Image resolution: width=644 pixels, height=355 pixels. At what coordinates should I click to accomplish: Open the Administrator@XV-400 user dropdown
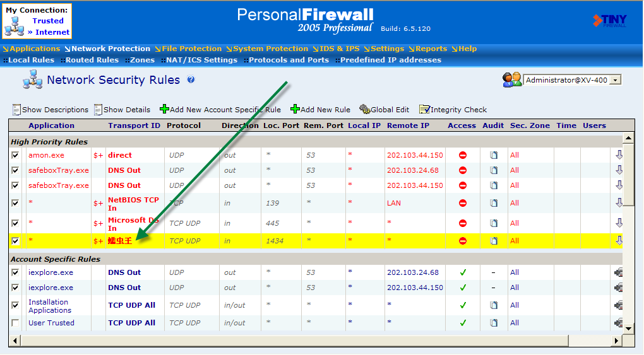(x=615, y=80)
